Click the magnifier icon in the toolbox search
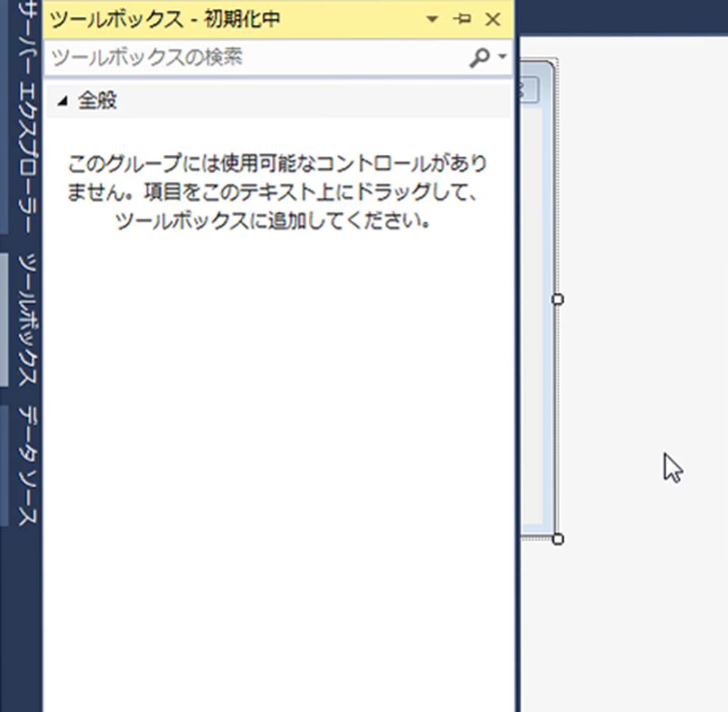 coord(479,57)
